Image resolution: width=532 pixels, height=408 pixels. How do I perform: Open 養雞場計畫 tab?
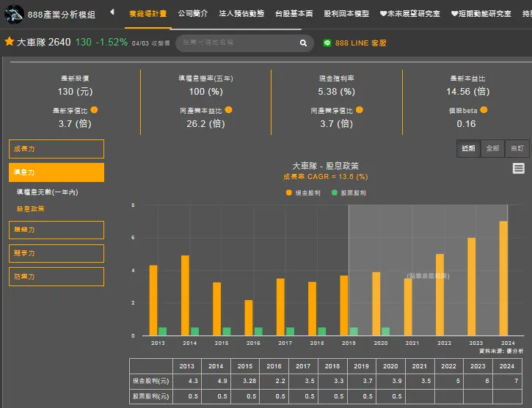click(148, 14)
